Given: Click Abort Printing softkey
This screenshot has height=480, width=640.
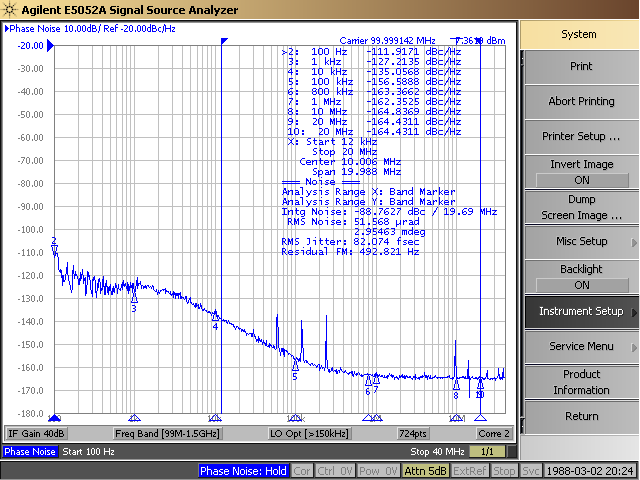Looking at the screenshot, I should tap(581, 102).
